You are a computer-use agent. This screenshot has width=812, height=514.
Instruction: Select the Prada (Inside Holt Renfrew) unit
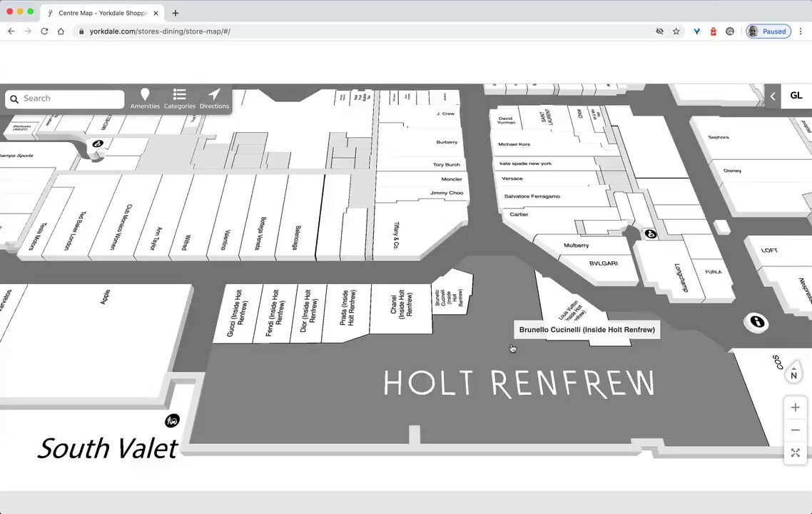pos(348,308)
